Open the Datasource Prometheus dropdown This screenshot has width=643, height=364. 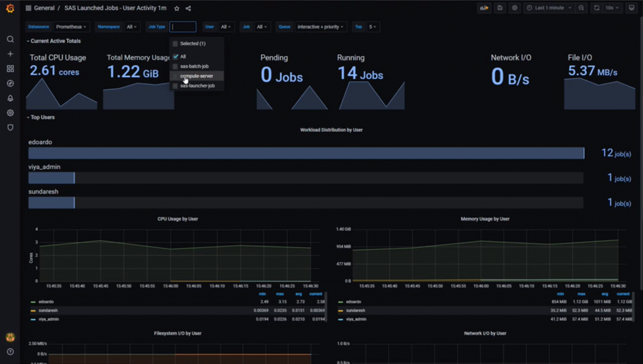[x=71, y=26]
